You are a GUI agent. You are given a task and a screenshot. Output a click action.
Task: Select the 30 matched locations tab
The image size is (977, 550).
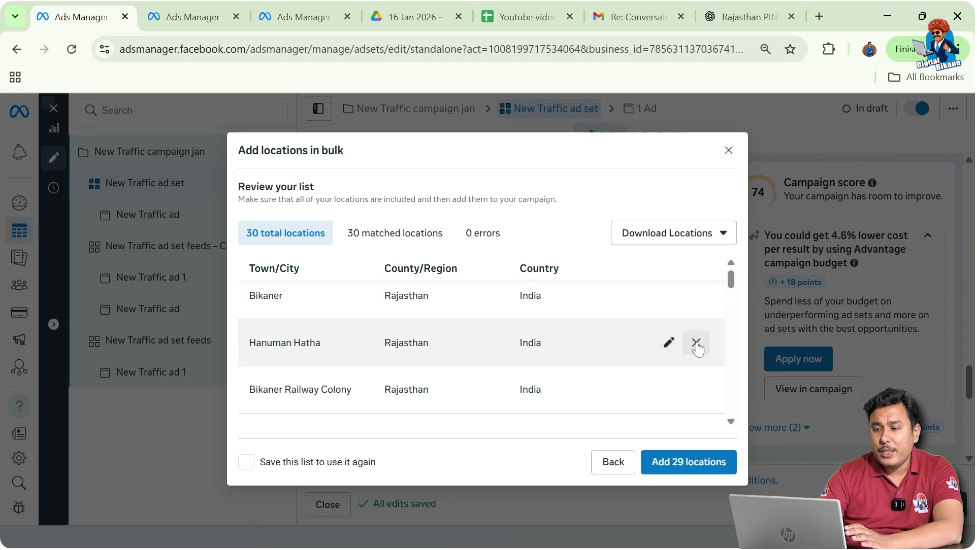coord(394,233)
